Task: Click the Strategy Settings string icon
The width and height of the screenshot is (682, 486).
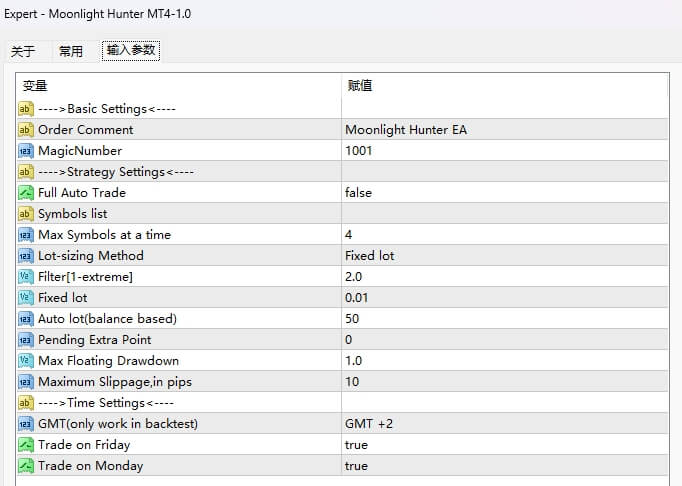Action: click(x=26, y=172)
